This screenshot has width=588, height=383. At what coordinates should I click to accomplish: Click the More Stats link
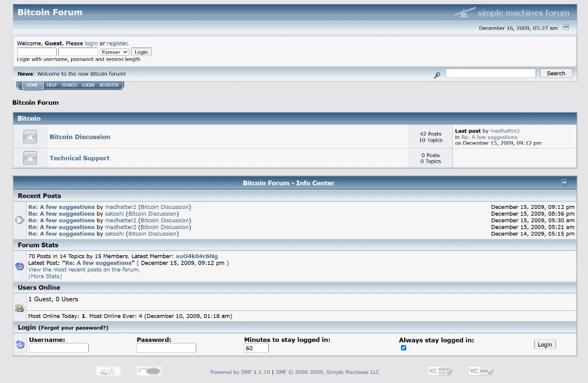coord(45,276)
